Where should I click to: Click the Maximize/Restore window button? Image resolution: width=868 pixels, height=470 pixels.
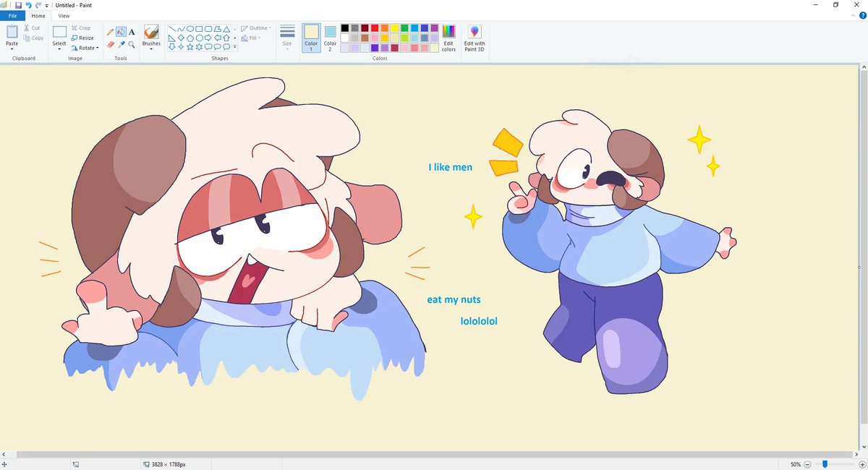click(835, 5)
